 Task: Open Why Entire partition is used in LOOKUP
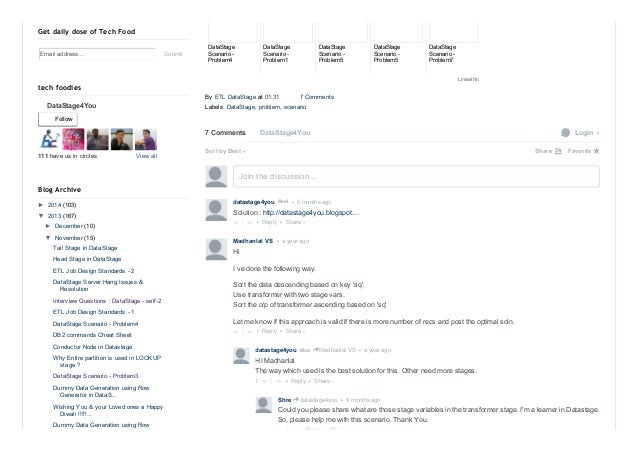pos(107,361)
